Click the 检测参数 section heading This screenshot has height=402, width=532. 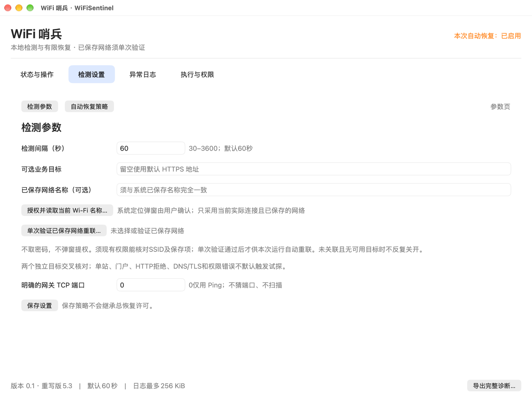41,127
